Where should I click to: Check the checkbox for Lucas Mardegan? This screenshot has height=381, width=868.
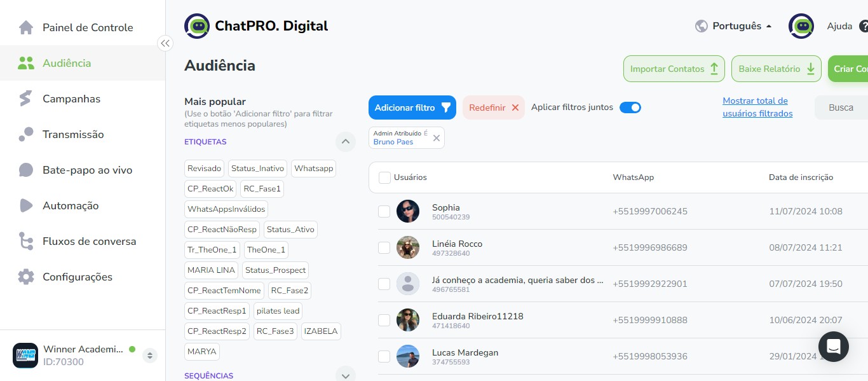(384, 356)
